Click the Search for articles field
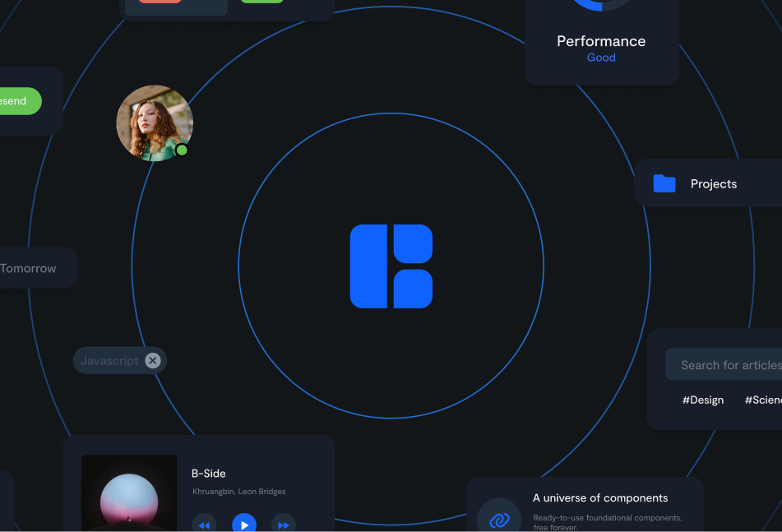 [724, 364]
